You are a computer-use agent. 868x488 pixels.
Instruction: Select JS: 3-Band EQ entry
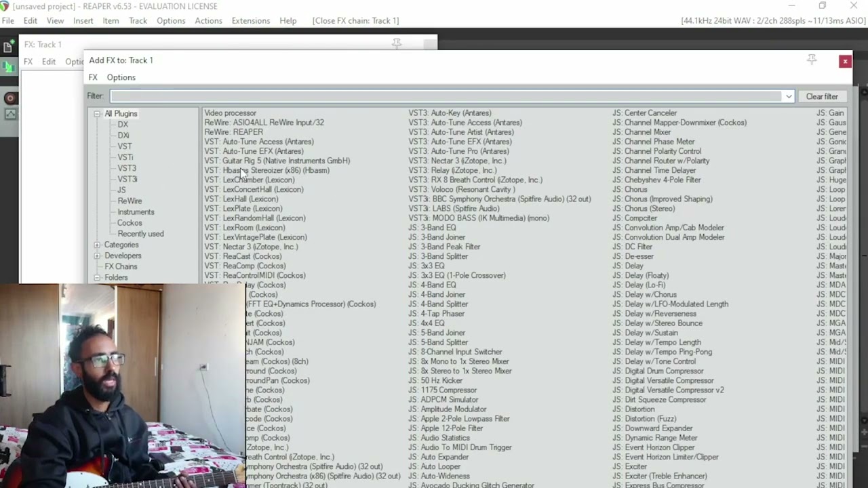point(432,228)
